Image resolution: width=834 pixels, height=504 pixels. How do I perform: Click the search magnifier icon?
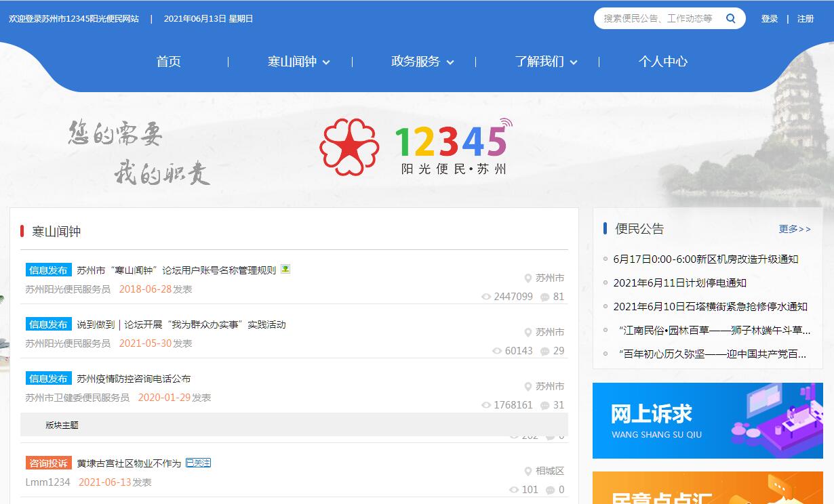pos(730,18)
